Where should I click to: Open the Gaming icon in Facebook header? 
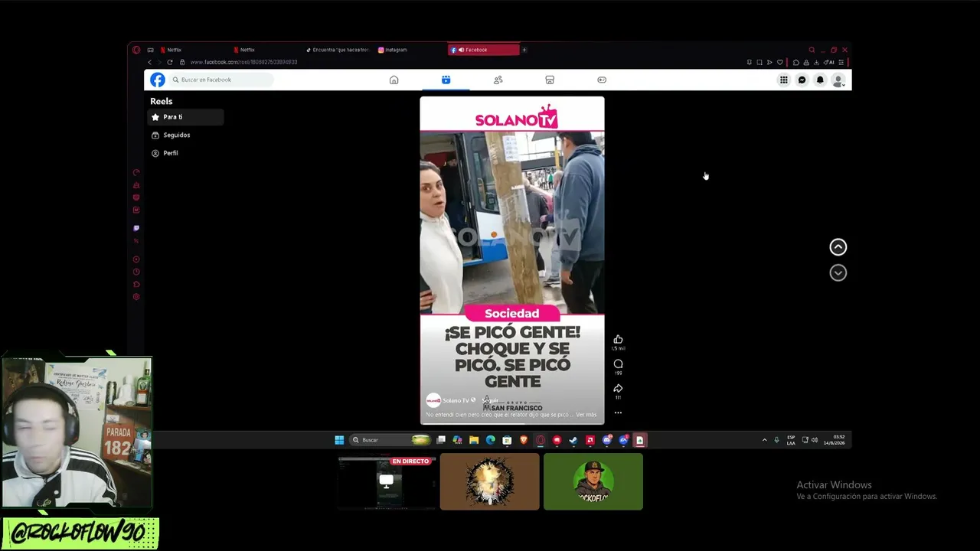tap(601, 80)
